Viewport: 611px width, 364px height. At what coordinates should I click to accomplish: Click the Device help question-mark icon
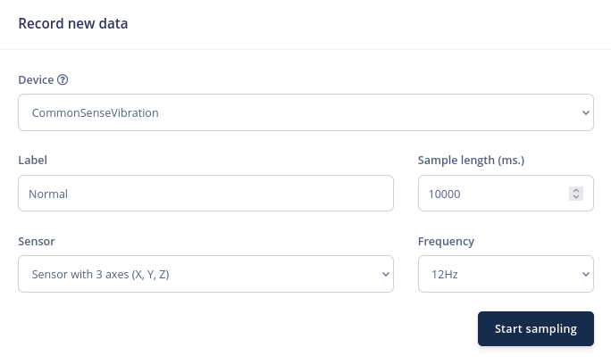click(63, 79)
